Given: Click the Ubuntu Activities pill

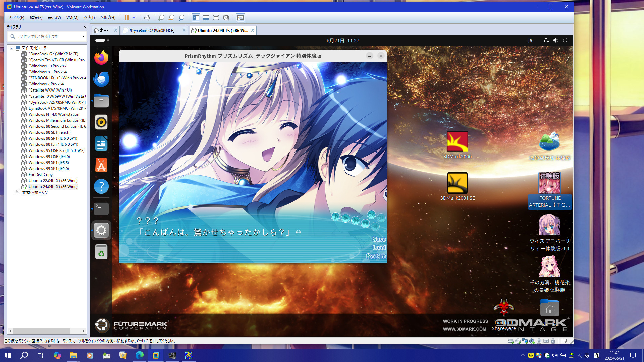Looking at the screenshot, I should [x=102, y=40].
